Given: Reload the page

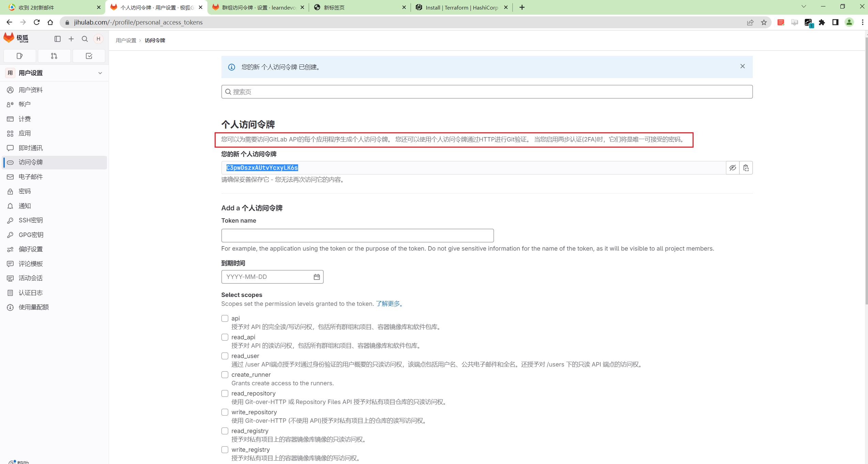Looking at the screenshot, I should click(37, 22).
